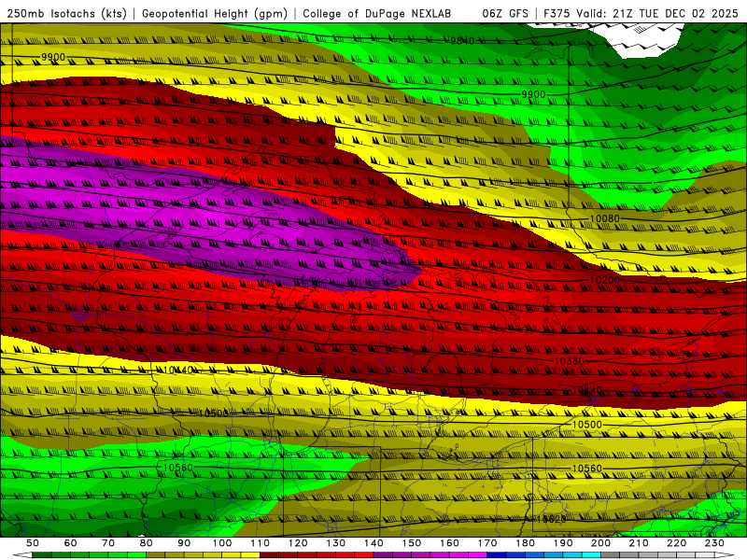Click the dark blue swatch right of 170
Screen dimensions: 747x560
497,555
